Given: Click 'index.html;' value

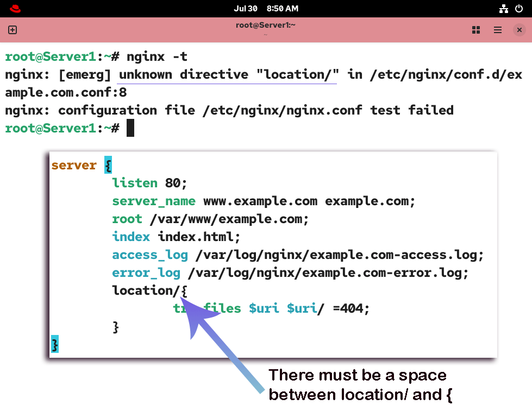Looking at the screenshot, I should click(x=199, y=237).
